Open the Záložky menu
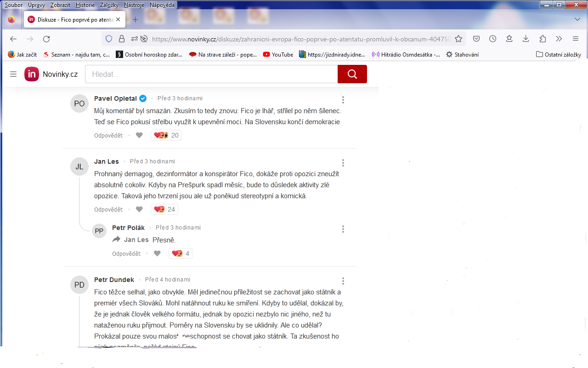This screenshot has width=588, height=368. click(110, 5)
